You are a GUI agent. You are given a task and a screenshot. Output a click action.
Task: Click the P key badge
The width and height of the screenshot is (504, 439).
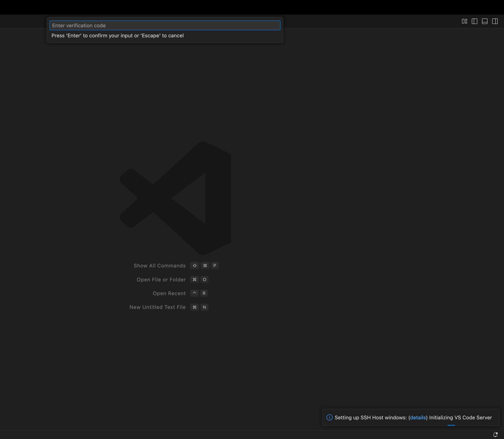(215, 266)
